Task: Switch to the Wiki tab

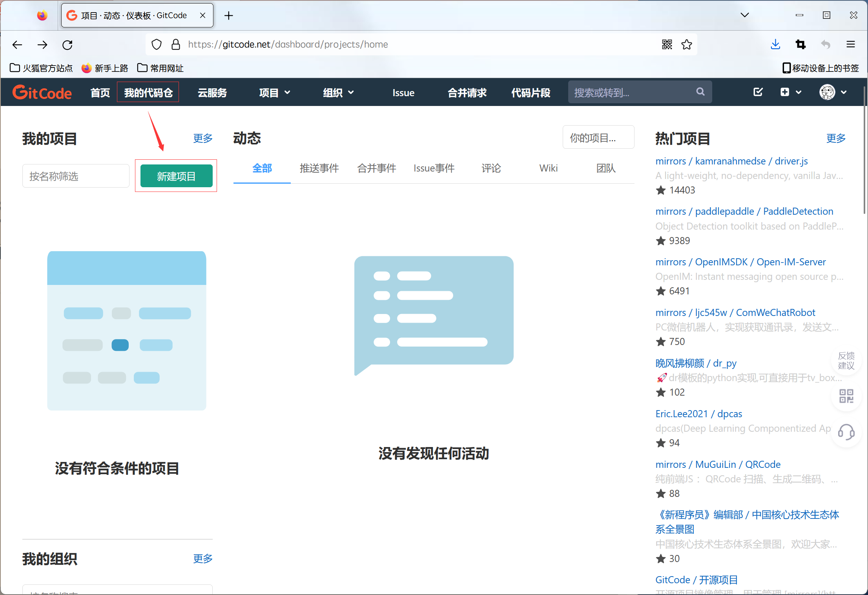Action: pos(549,168)
